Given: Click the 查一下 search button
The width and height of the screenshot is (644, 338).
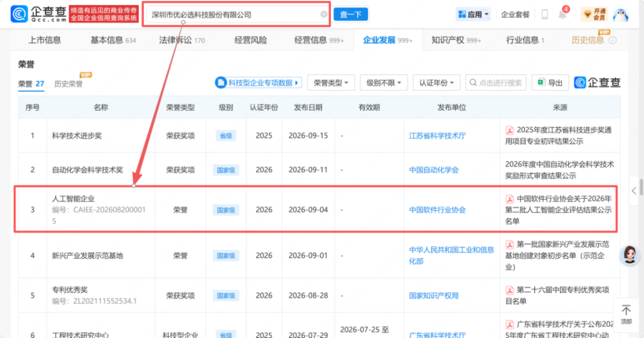Looking at the screenshot, I should pos(351,14).
